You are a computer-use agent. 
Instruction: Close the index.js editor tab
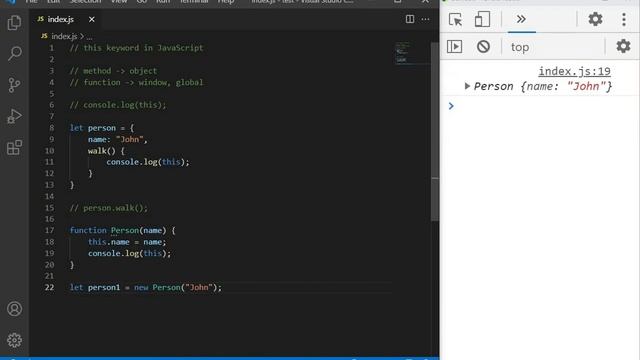(91, 19)
